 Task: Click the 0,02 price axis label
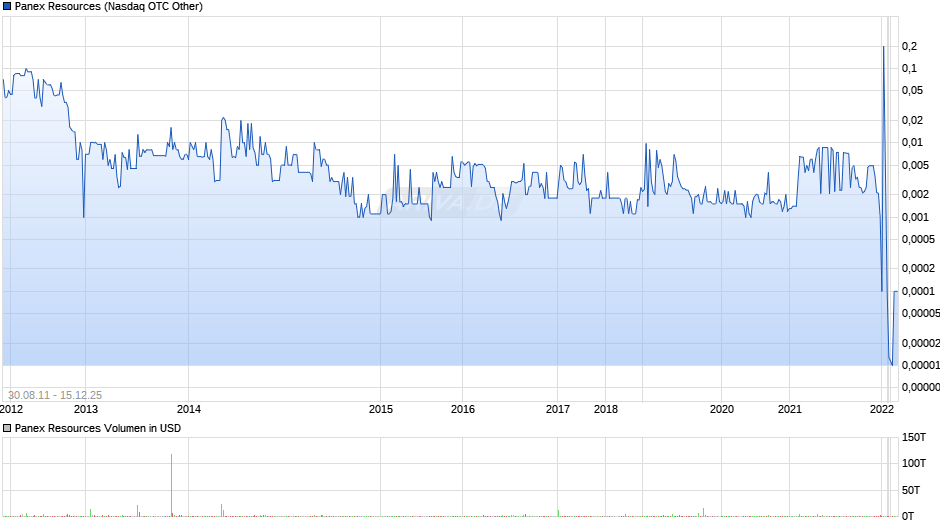[912, 121]
